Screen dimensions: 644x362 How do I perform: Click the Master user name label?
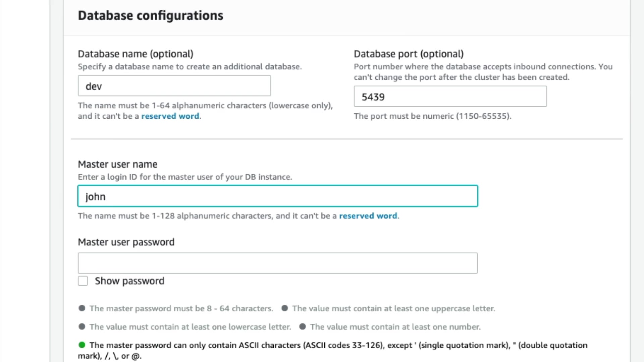pyautogui.click(x=117, y=164)
